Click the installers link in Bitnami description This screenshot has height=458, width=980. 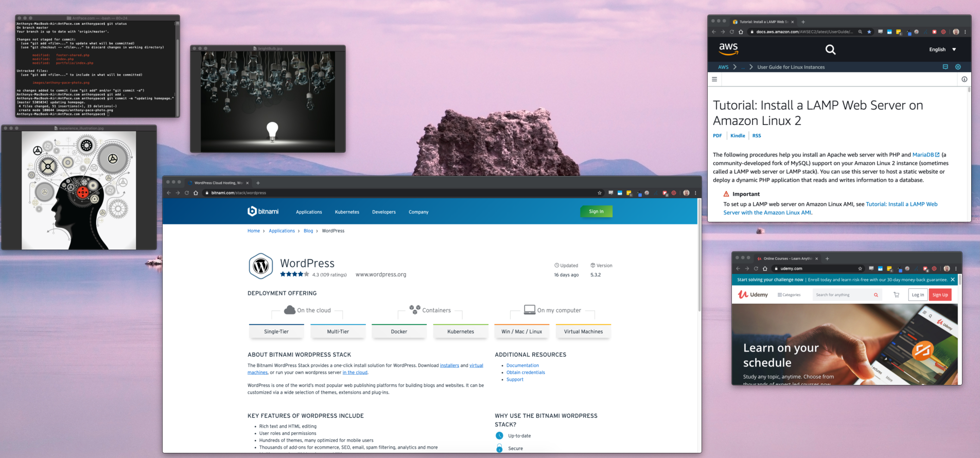click(449, 365)
